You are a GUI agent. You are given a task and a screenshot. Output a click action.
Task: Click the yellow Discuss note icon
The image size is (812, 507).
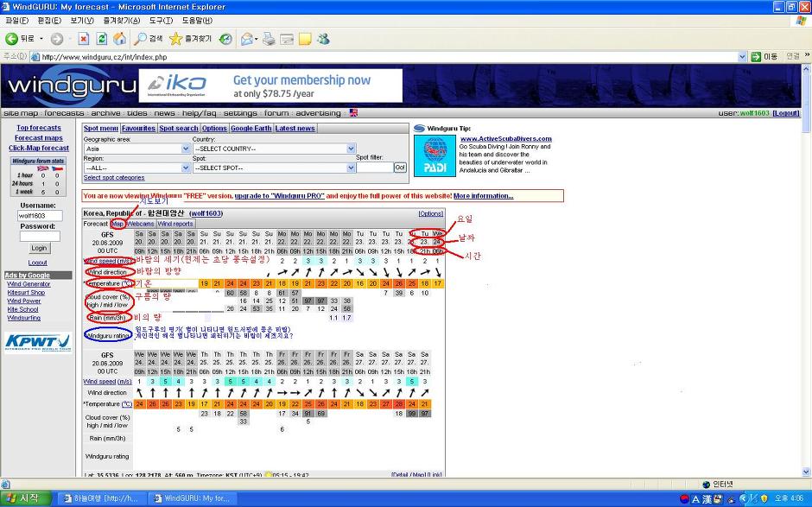point(305,39)
